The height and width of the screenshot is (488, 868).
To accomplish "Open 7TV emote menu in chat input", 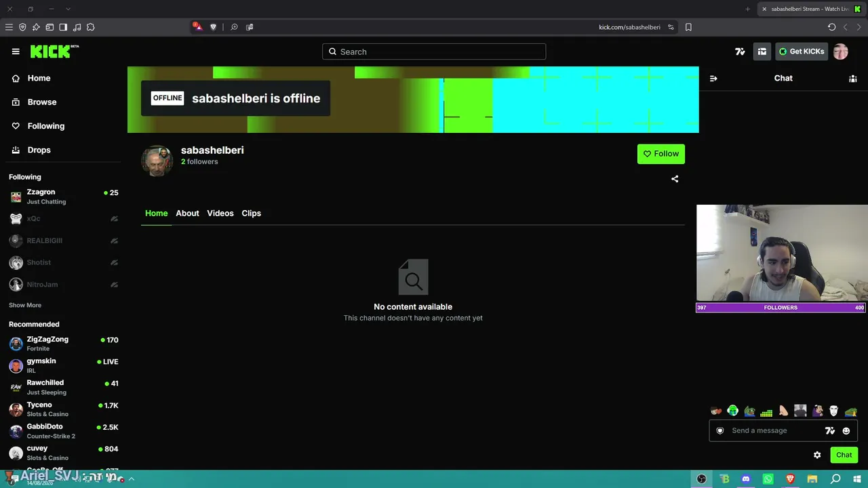I will 829,430.
